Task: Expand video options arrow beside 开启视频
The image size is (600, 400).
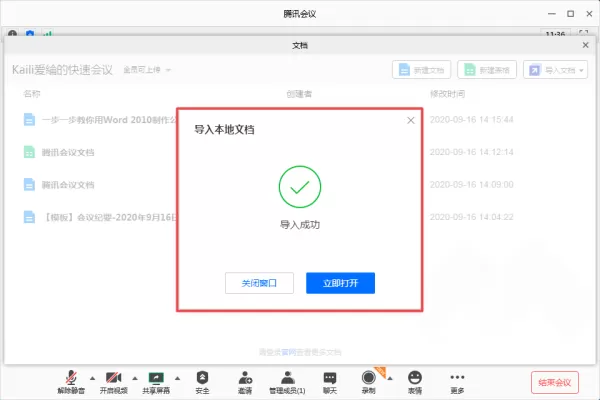Action: [135, 379]
